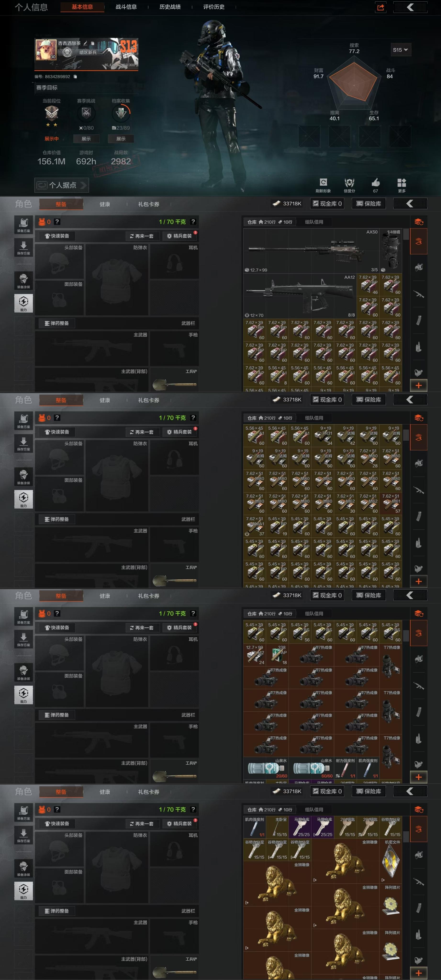Select the AX50 sniper rifle in warehouse

(311, 251)
